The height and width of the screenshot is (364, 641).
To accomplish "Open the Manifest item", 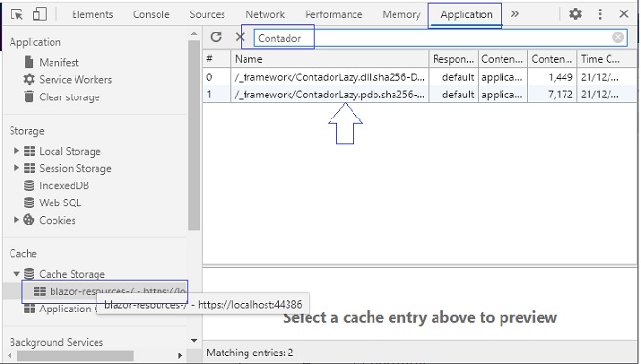I will pyautogui.click(x=59, y=62).
